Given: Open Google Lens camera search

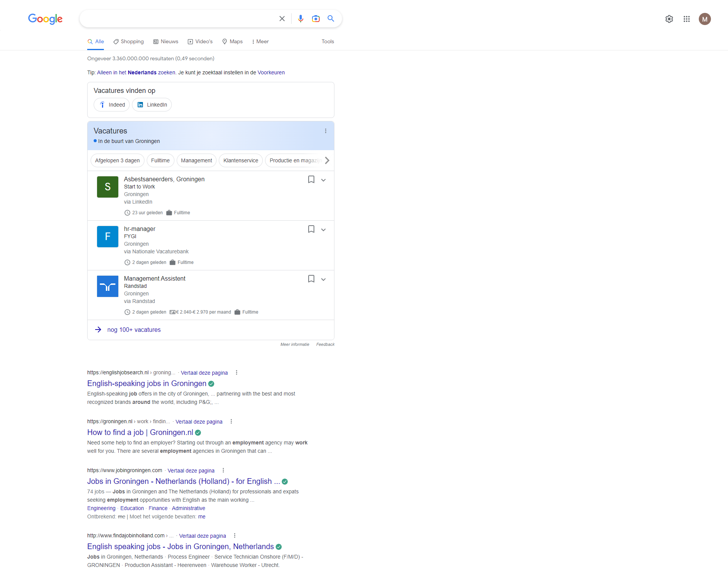Looking at the screenshot, I should point(316,18).
